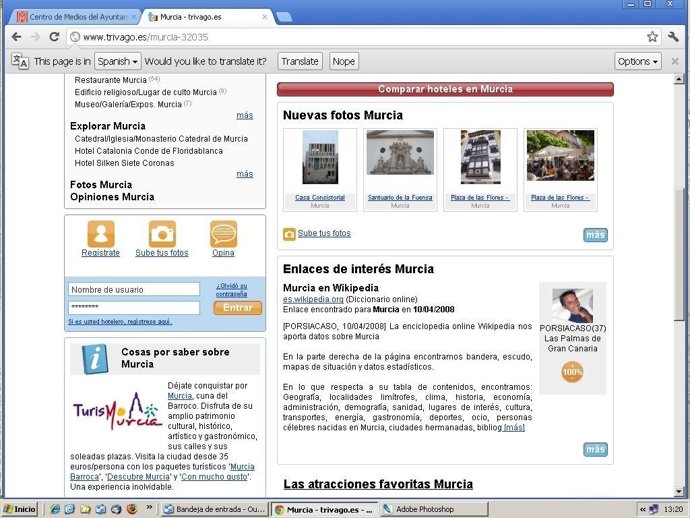Open the es.wikipedia.org link
690x518 pixels.
click(313, 299)
